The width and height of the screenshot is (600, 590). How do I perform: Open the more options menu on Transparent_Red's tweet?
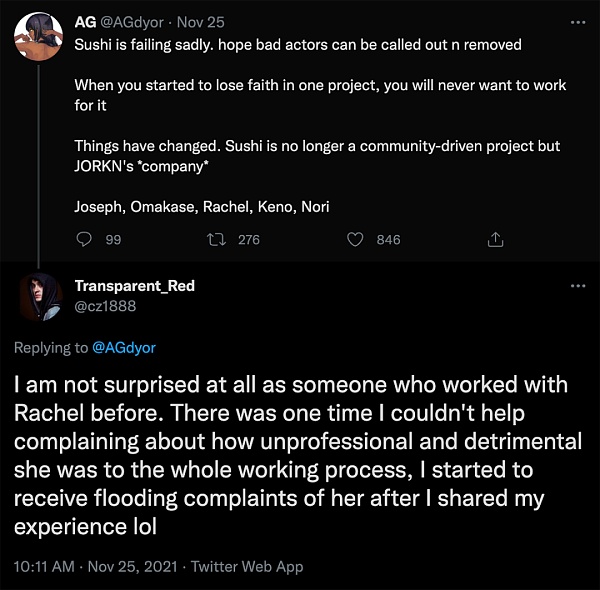click(x=577, y=286)
